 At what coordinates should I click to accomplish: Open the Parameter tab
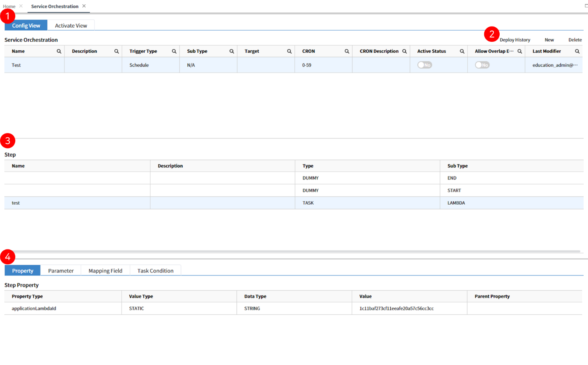61,271
